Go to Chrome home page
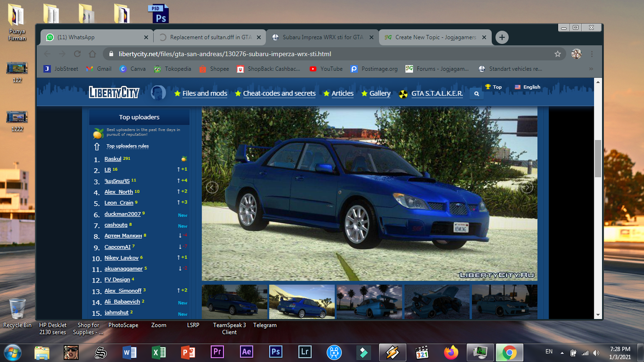This screenshot has width=644, height=362. click(92, 54)
